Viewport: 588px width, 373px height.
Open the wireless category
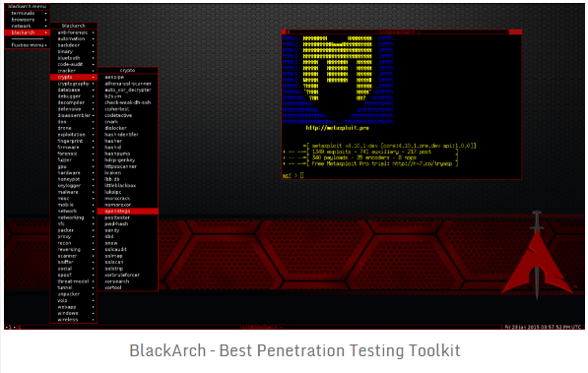(x=74, y=320)
